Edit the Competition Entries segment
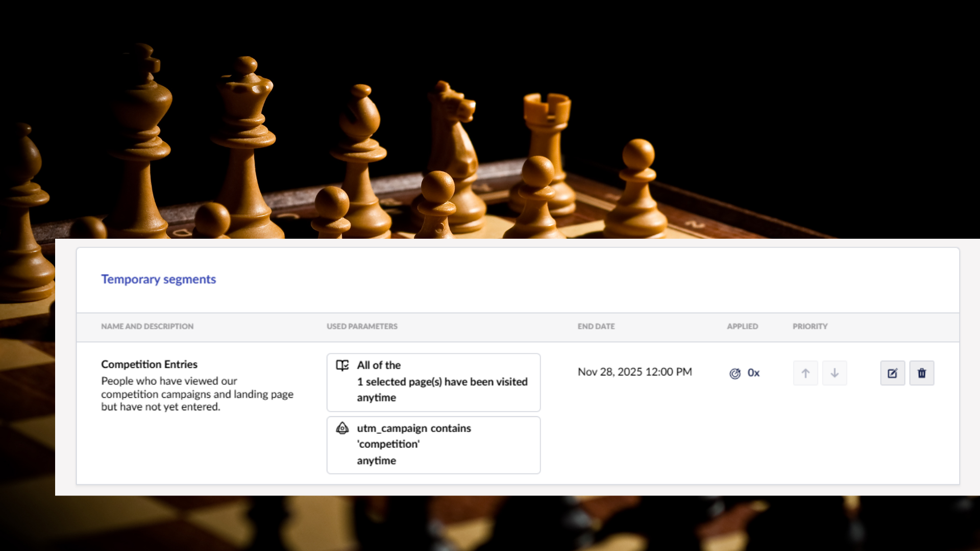 pos(893,373)
